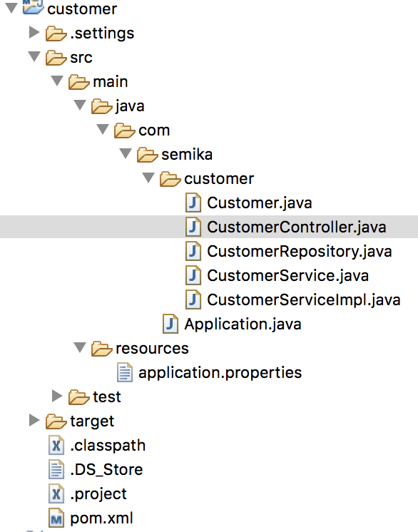Collapse the java folder arrow
Image resolution: width=418 pixels, height=532 pixels.
(80, 105)
